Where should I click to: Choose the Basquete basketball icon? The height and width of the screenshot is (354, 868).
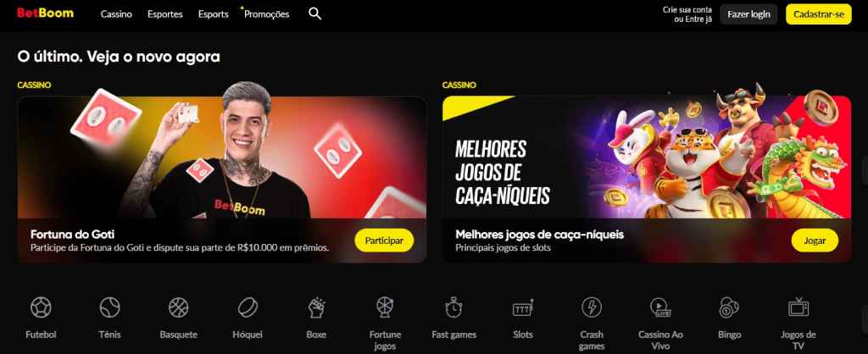click(x=178, y=307)
